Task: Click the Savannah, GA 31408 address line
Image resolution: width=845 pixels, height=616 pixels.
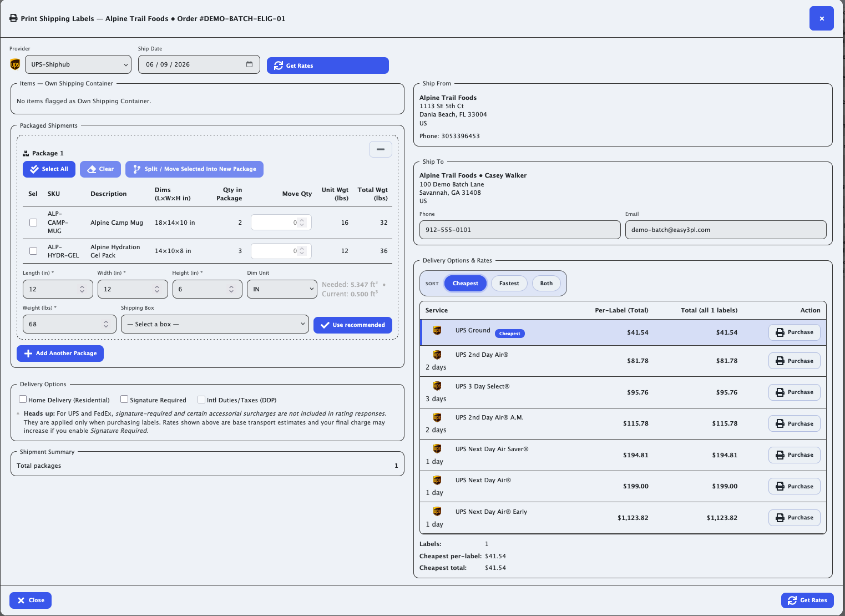Action: click(450, 193)
